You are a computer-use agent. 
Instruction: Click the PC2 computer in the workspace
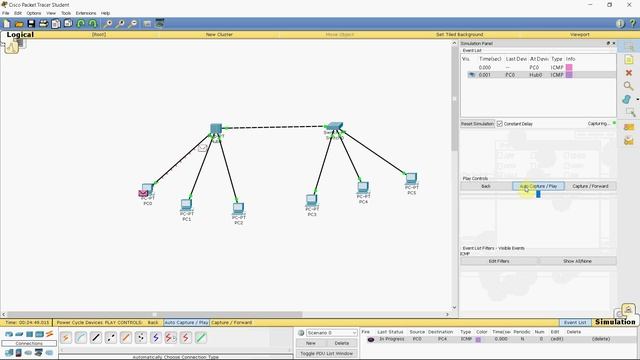[238, 209]
